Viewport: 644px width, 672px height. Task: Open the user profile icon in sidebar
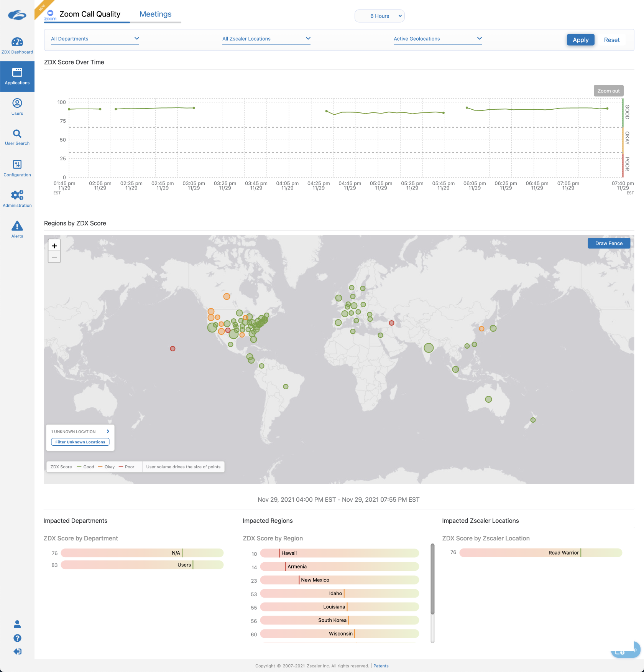(x=17, y=624)
